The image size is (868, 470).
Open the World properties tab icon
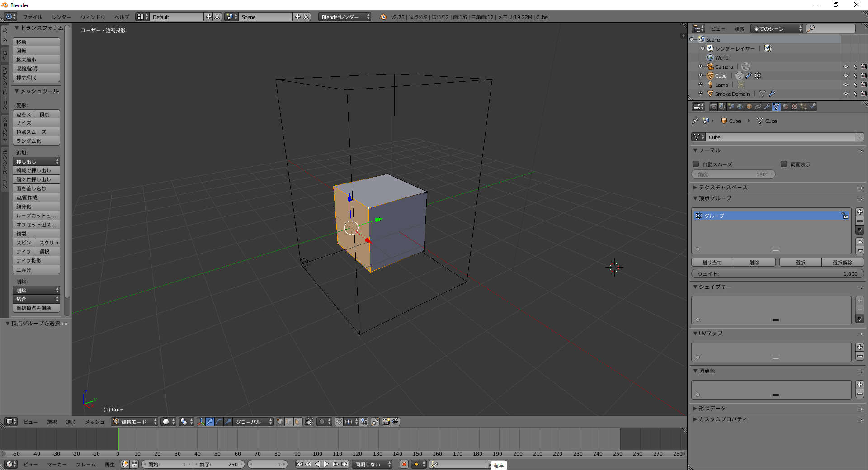(x=740, y=107)
